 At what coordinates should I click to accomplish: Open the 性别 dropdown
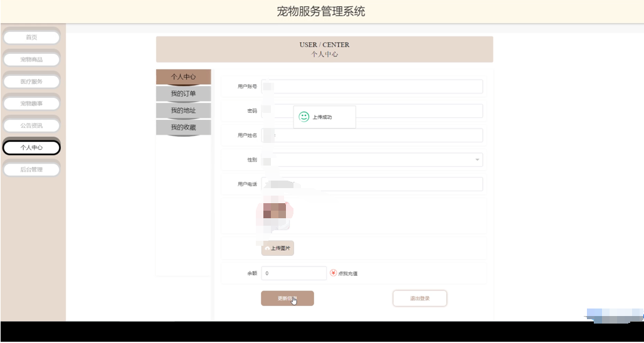(372, 160)
